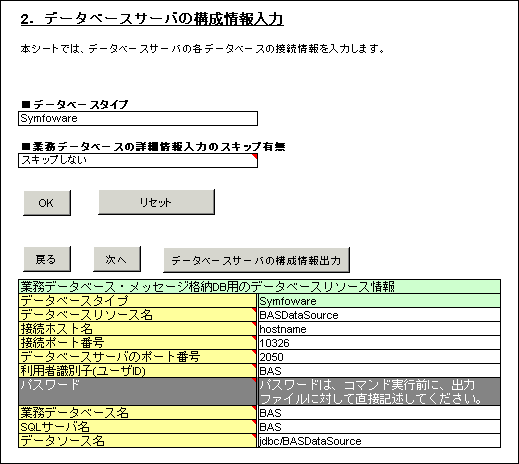
Task: Select the 利用者識別子 BAS value cell
Action: (379, 371)
